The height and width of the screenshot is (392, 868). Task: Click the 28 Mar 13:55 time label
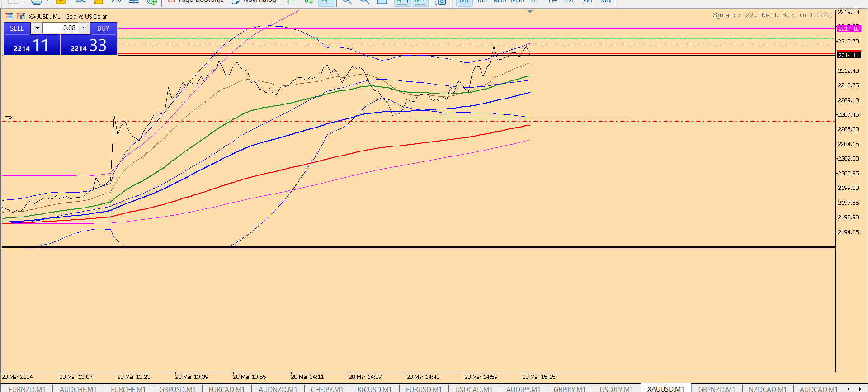(x=250, y=377)
